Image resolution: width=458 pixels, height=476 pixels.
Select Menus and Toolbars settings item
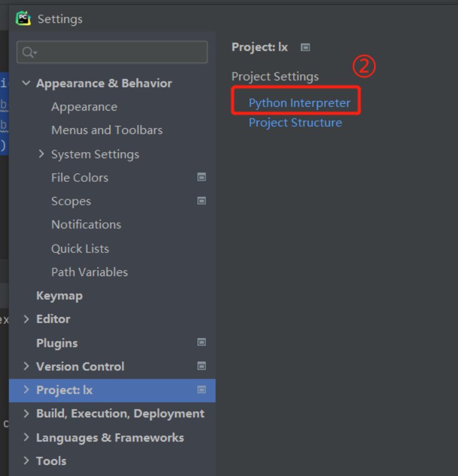tap(107, 130)
